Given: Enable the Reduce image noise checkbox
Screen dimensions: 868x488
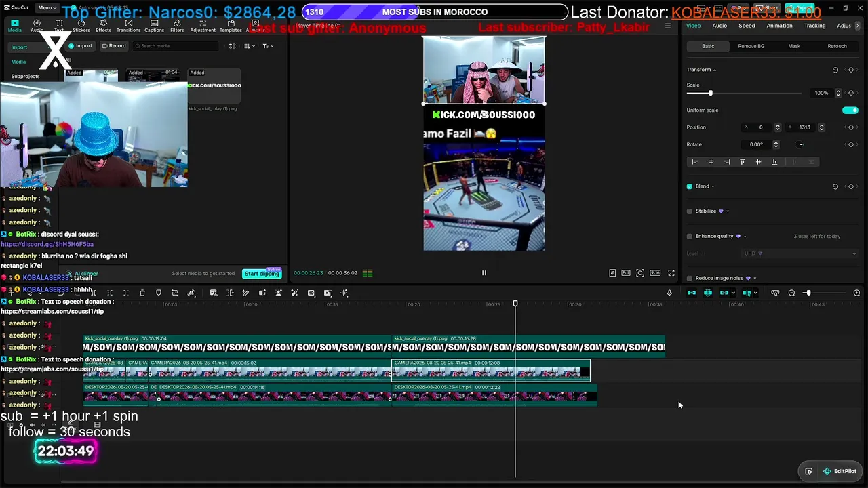Looking at the screenshot, I should tap(690, 278).
